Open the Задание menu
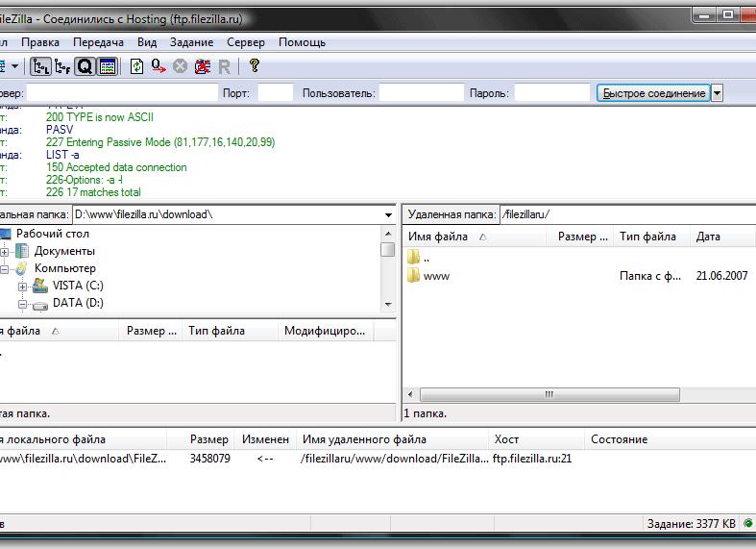The width and height of the screenshot is (756, 549). coord(191,42)
